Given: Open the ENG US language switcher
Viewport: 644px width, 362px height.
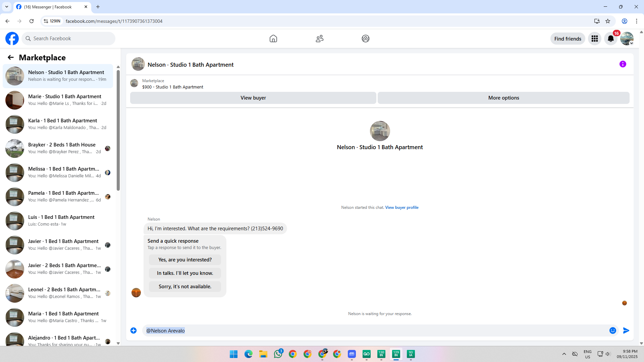Looking at the screenshot, I should (588, 354).
